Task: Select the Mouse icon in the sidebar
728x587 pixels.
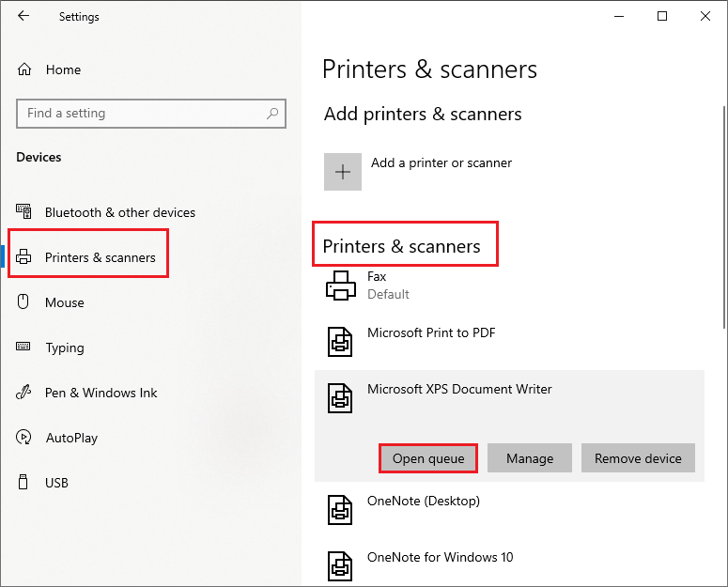Action: tap(23, 301)
